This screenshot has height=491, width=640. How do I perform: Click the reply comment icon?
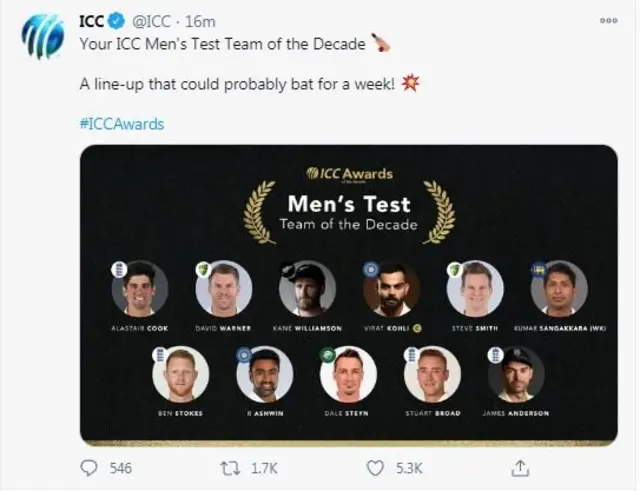pos(90,467)
